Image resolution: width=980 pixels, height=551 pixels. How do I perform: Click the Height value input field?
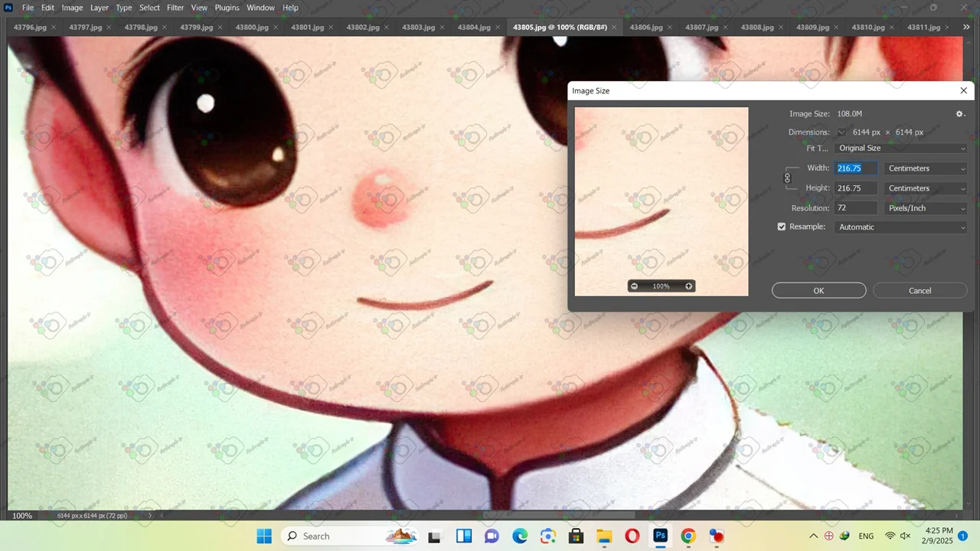pos(855,188)
